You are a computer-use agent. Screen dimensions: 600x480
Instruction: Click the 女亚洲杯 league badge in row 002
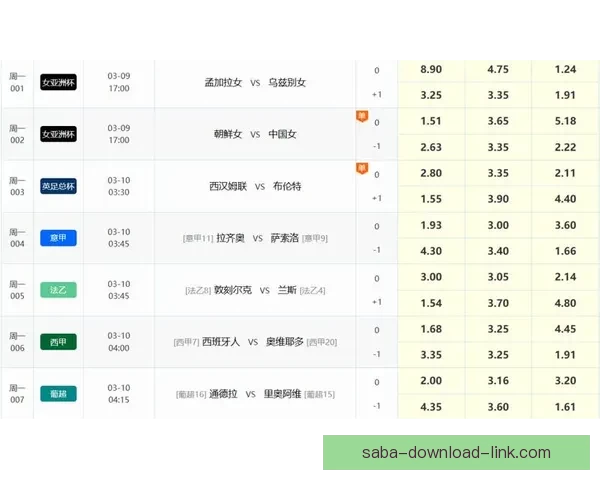pyautogui.click(x=58, y=134)
